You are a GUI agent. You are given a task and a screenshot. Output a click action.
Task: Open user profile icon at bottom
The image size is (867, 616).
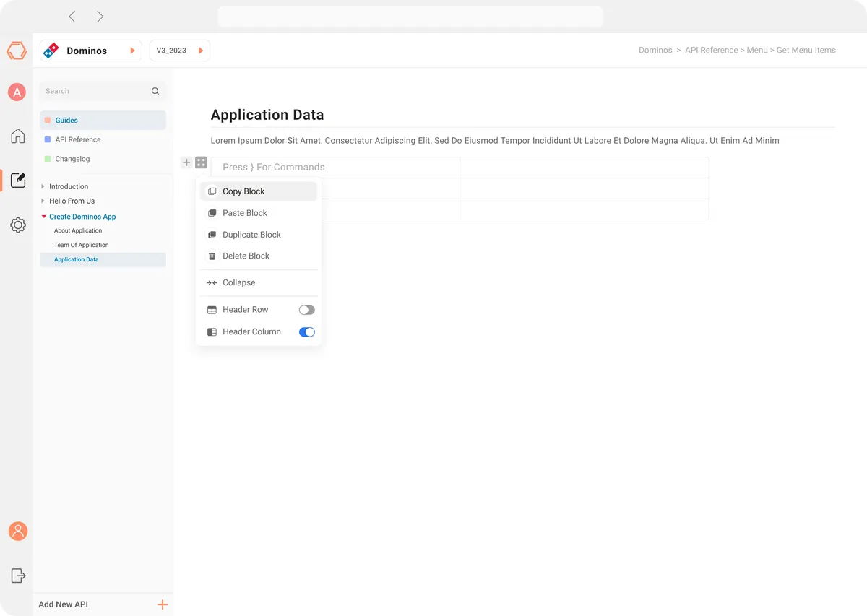pos(18,532)
